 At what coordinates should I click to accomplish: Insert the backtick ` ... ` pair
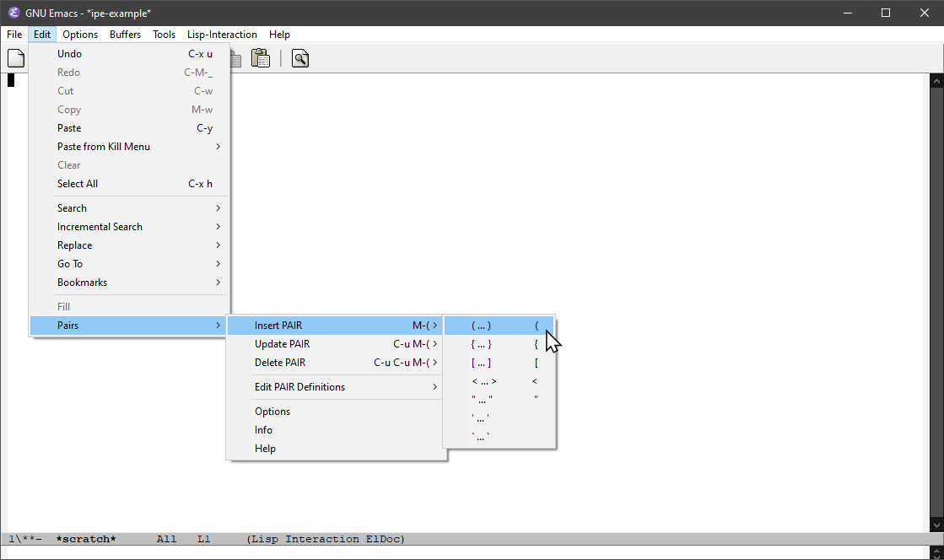(499, 435)
